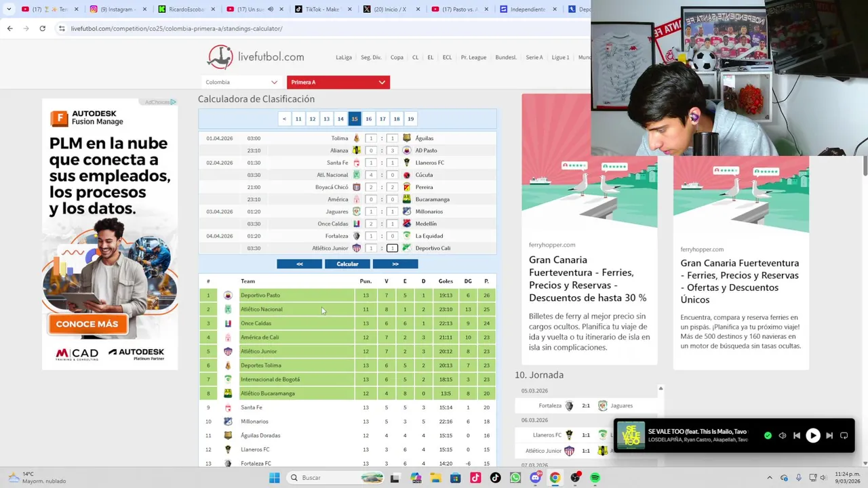Click Once Caldas crest in standings
Viewport: 868px width, 488px height.
228,323
